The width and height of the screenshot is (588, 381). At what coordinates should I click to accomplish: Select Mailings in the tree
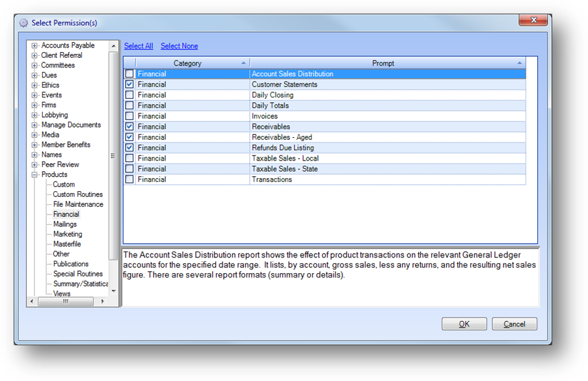(x=65, y=224)
